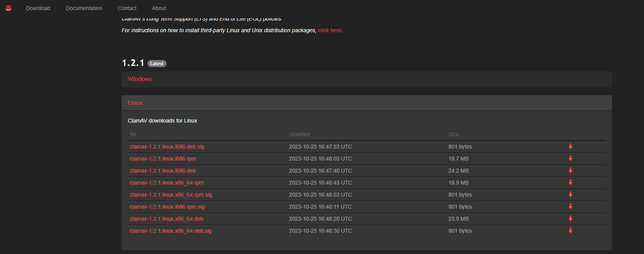Click download arrow for linux.x86_64.deb.sig row

click(571, 230)
